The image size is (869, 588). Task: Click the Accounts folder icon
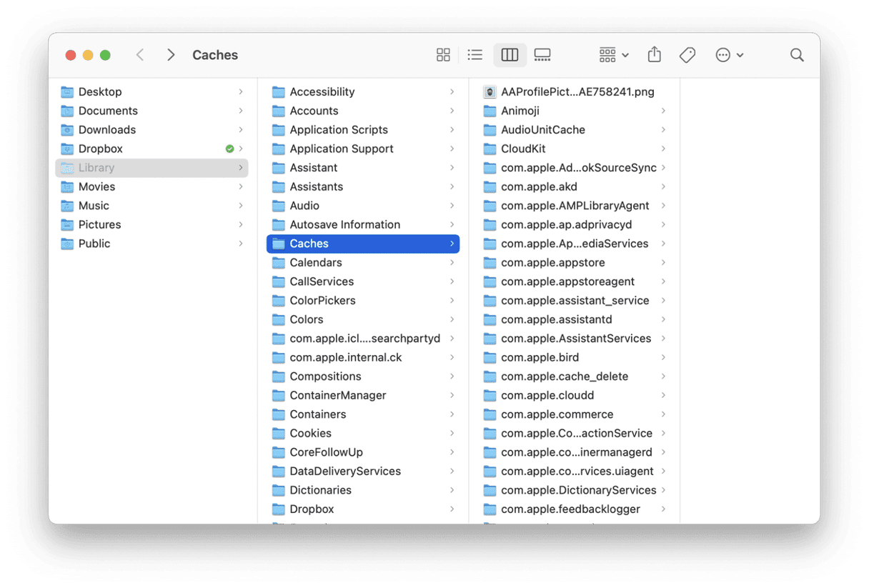(x=279, y=111)
